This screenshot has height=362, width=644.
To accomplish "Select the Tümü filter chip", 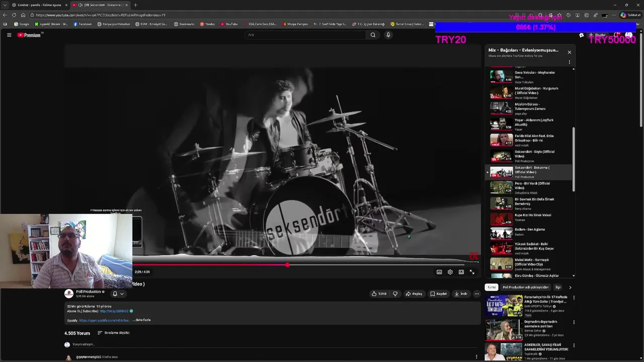I will point(491,287).
